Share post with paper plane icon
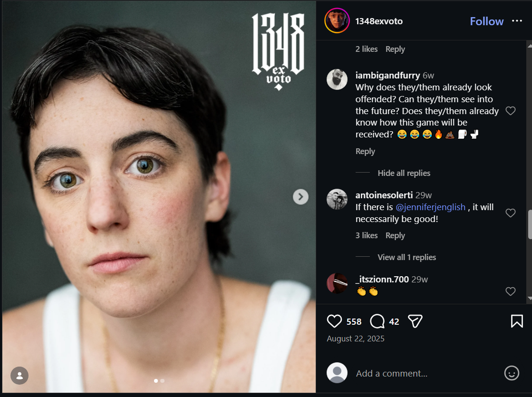The image size is (532, 397). coord(415,321)
